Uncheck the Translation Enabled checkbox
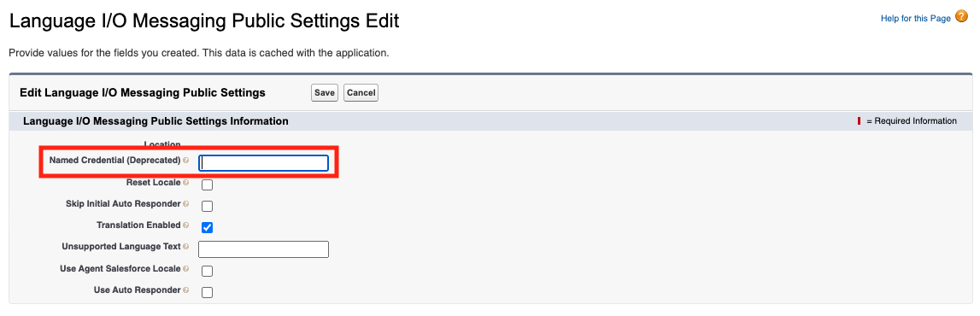Viewport: 980px width, 316px height. 207,227
